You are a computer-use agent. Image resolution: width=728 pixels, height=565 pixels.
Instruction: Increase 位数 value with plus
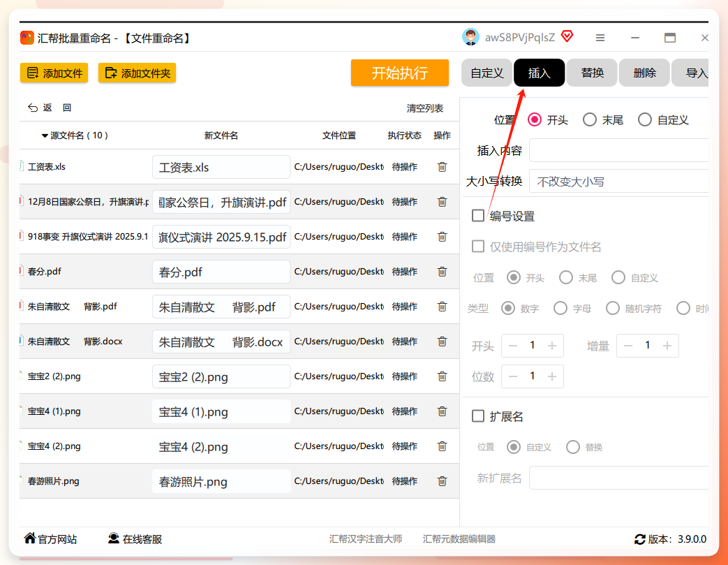(x=552, y=376)
